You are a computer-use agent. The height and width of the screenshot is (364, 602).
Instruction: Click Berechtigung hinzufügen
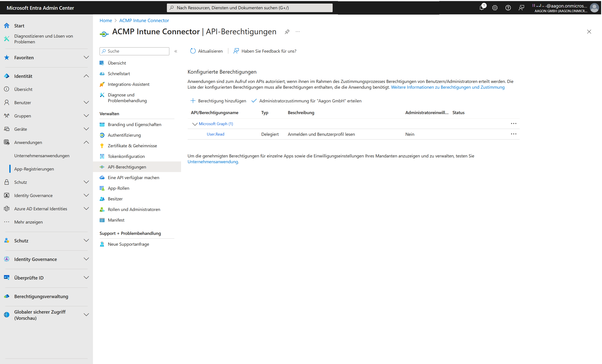click(x=218, y=101)
